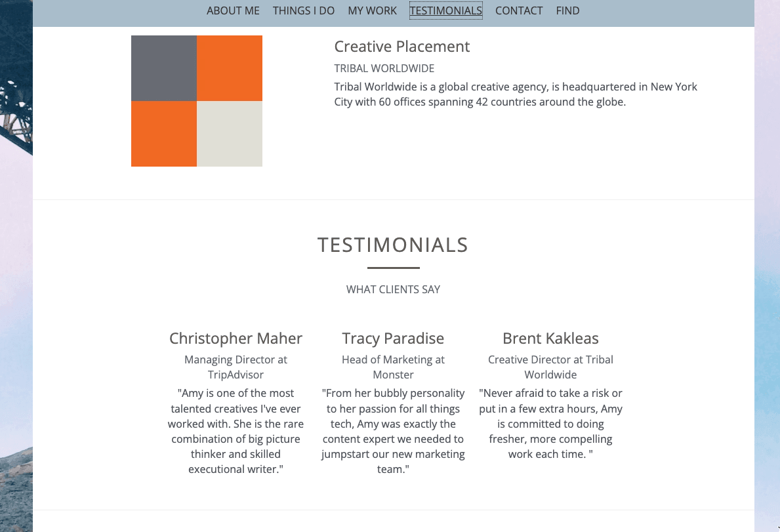Click the TESTIMONIALS navigation menu item
780x532 pixels.
(446, 10)
